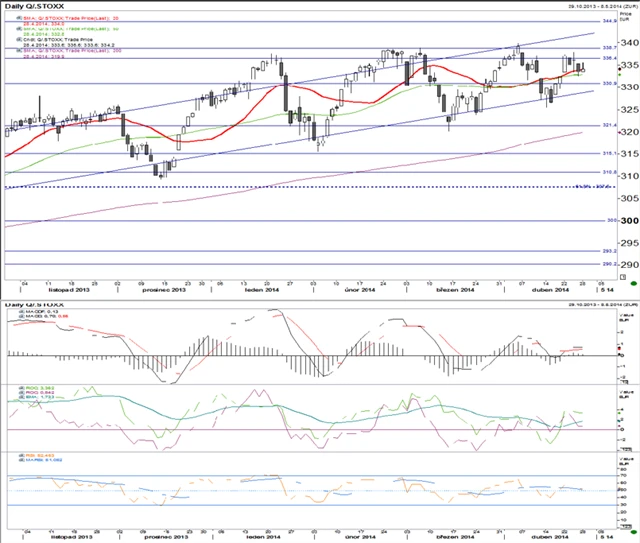Click the 344.9 resistance level label
640x543 pixels.
click(610, 21)
